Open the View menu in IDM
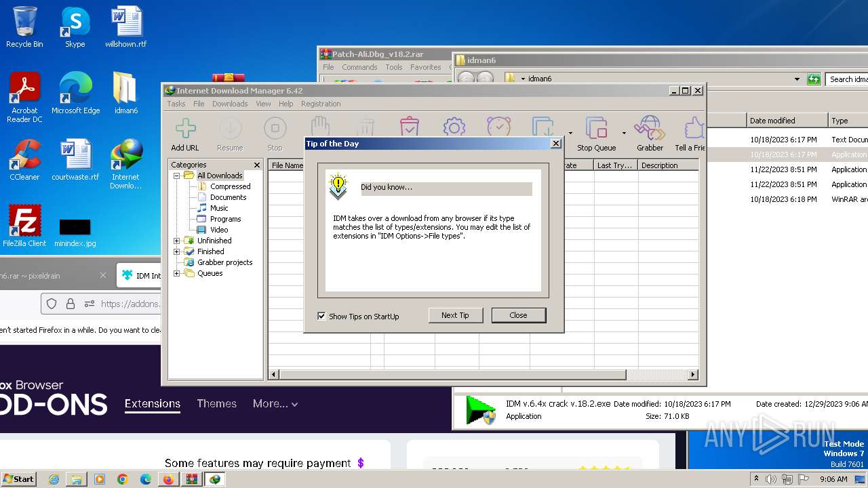This screenshot has height=488, width=868. 263,104
